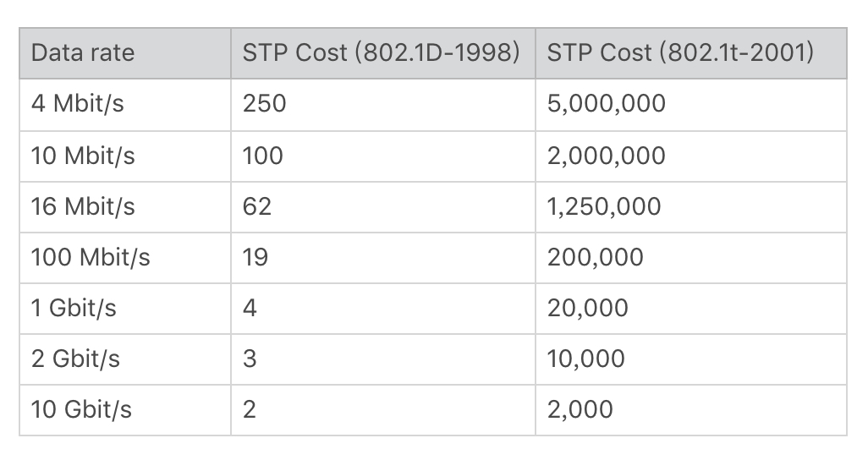This screenshot has height=460, width=868.
Task: Select the 2,000,000 cost cell
Action: (x=691, y=156)
